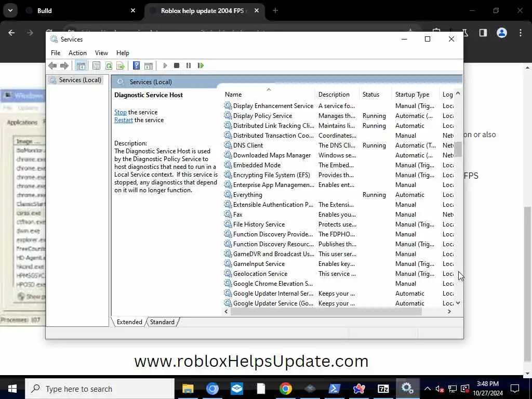The image size is (532, 399).
Task: Open the Chrome three-dot menu
Action: 521,33
